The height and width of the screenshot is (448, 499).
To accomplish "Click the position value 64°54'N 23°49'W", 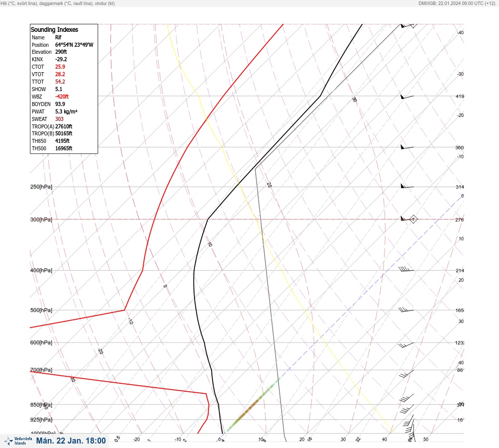I will (x=74, y=45).
